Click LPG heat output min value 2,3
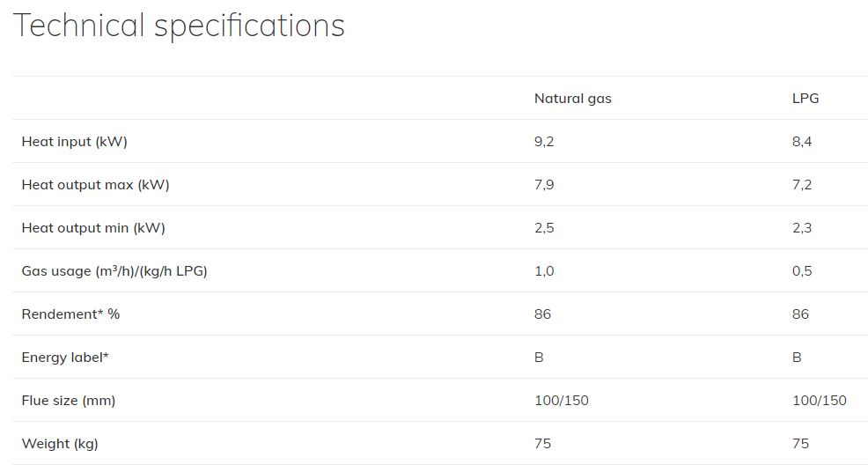The width and height of the screenshot is (868, 465). [x=802, y=228]
